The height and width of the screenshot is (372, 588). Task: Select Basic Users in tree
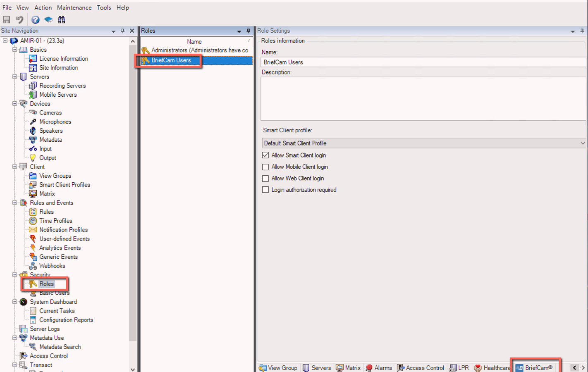pos(54,293)
